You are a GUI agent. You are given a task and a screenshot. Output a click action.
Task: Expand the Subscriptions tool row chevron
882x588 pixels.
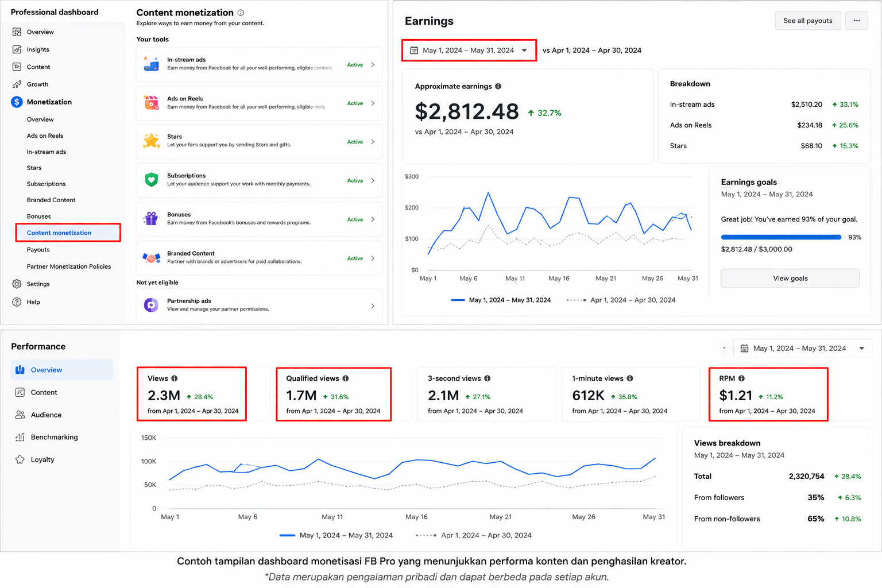[x=373, y=181]
